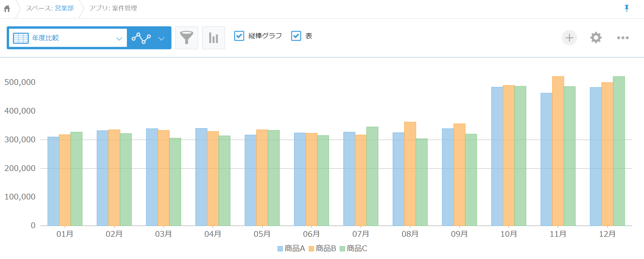Click the 06月 axis label
The height and width of the screenshot is (259, 644).
coord(311,234)
